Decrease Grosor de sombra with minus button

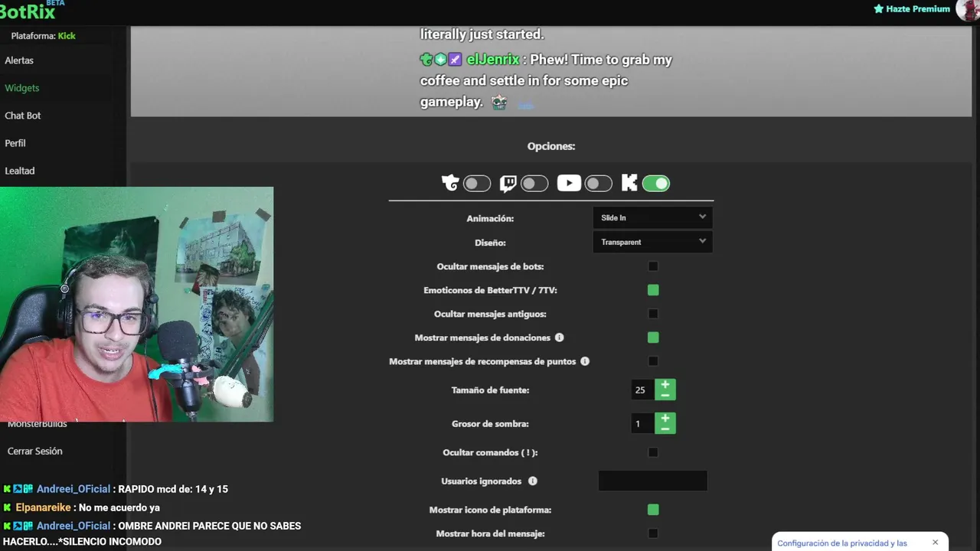tap(665, 429)
